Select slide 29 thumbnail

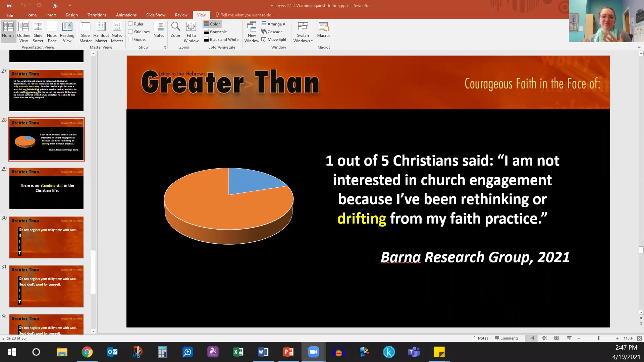pos(46,188)
